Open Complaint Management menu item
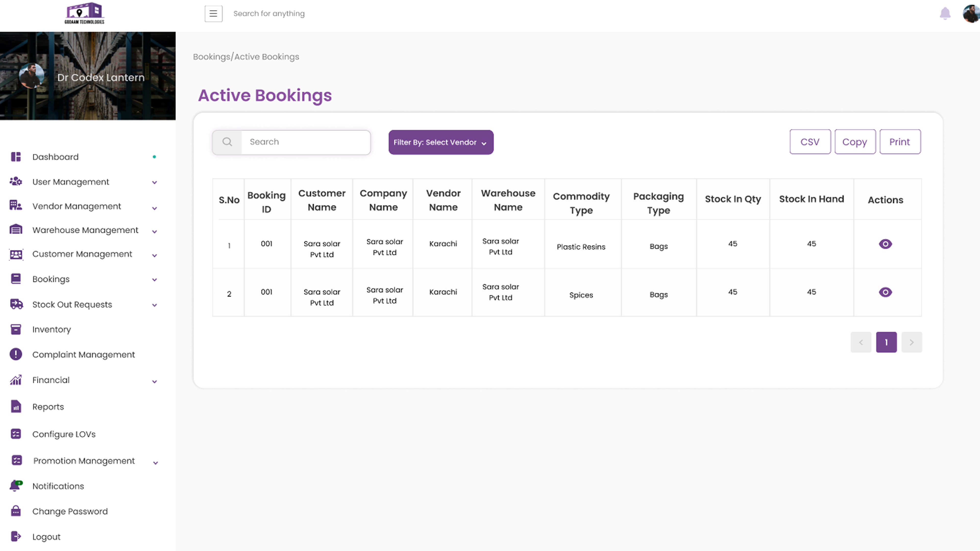This screenshot has height=551, width=980. pos(84,354)
